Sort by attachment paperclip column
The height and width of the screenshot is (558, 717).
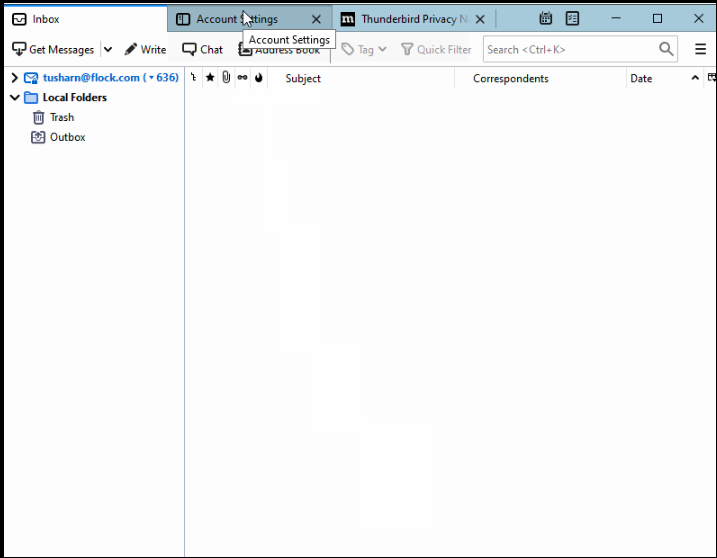pos(226,78)
